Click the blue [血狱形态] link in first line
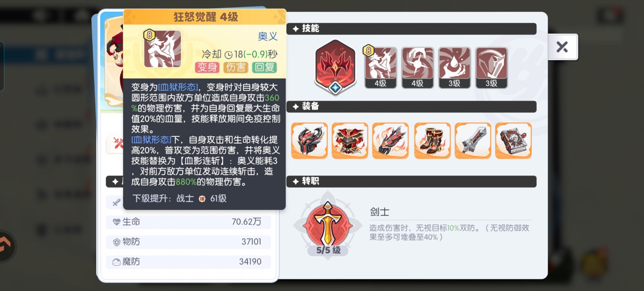 pyautogui.click(x=178, y=87)
